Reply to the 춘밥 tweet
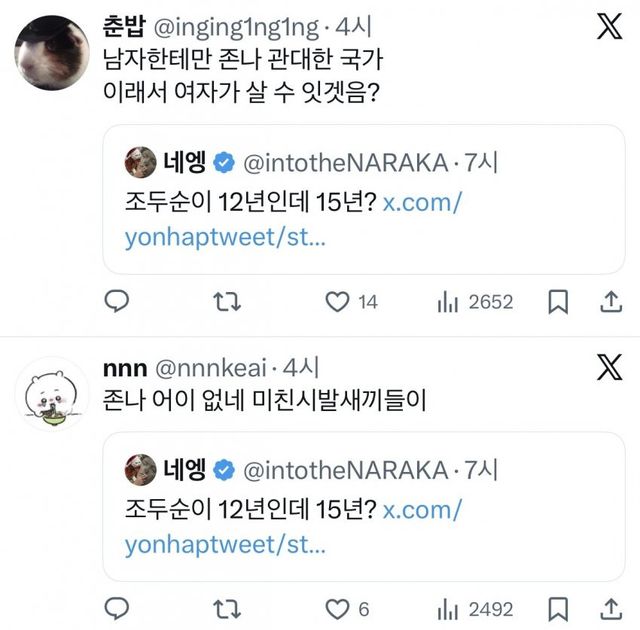 tap(118, 301)
